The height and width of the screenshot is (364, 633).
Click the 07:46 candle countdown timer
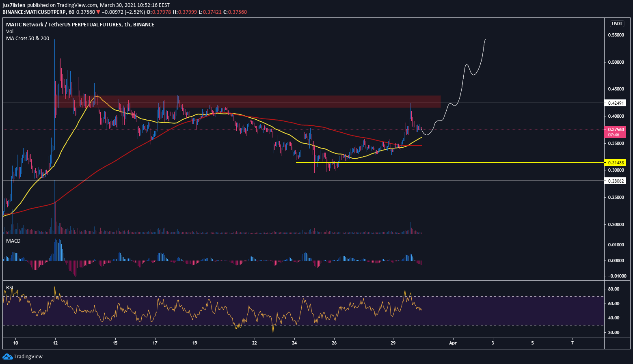coord(614,135)
